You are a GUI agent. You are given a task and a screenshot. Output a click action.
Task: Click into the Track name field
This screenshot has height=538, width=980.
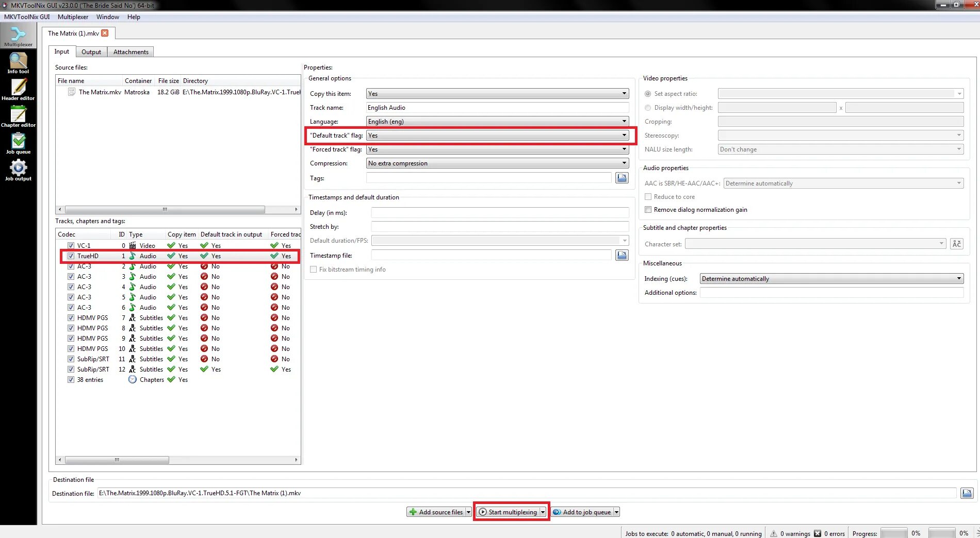497,107
